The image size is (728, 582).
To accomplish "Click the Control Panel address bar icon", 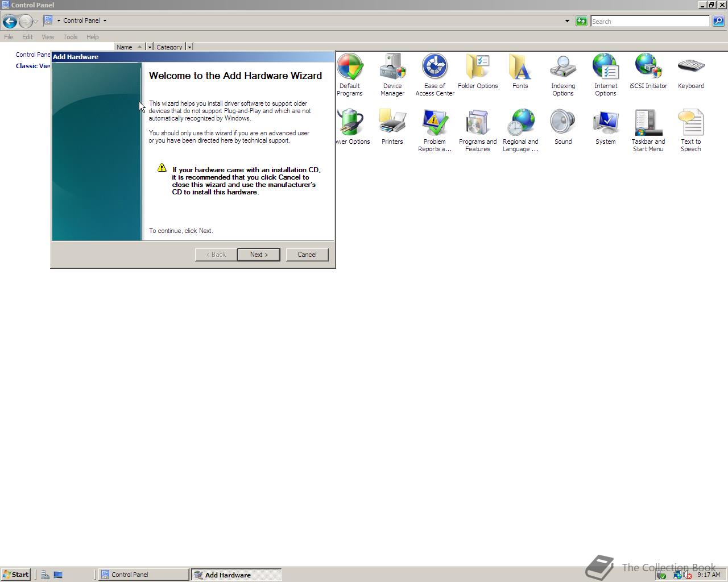I will 48,20.
